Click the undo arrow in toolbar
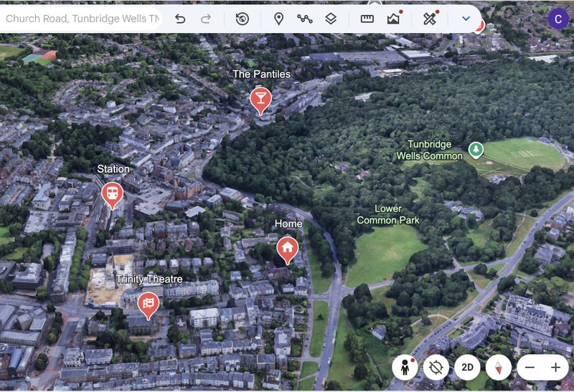 click(180, 19)
